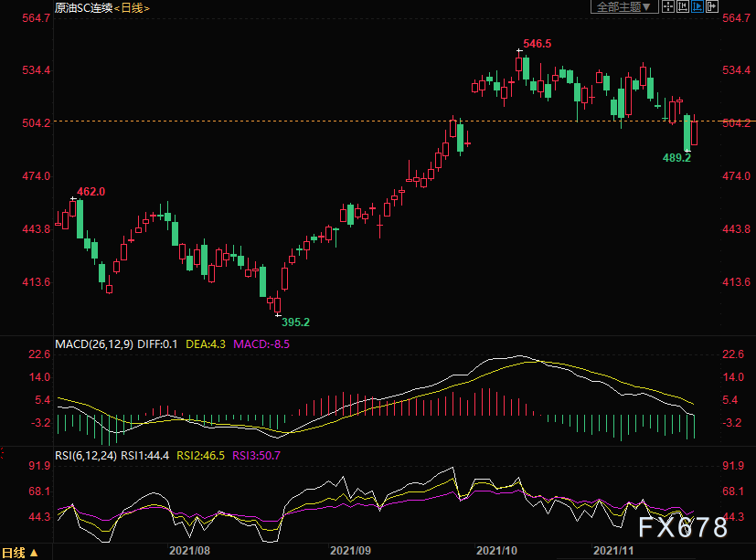This screenshot has width=756, height=560.
Task: Click the exit arrow icon at top right
Action: 711,7
